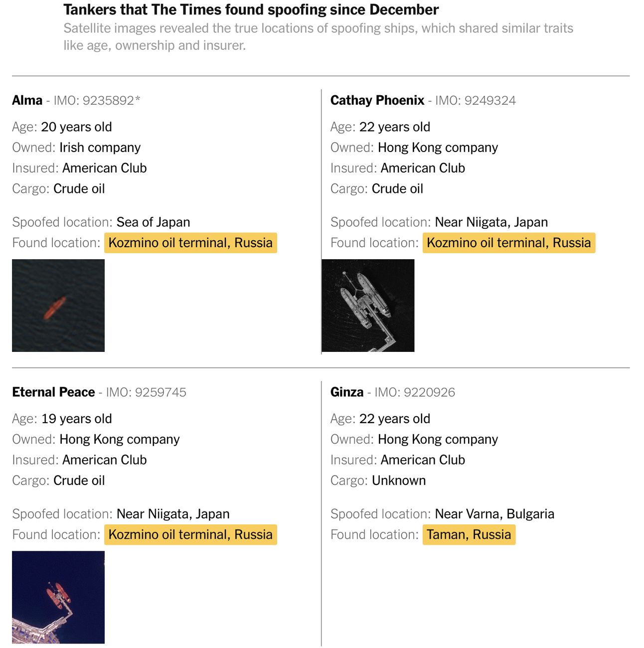Select the Alma ship name heading

click(x=27, y=100)
